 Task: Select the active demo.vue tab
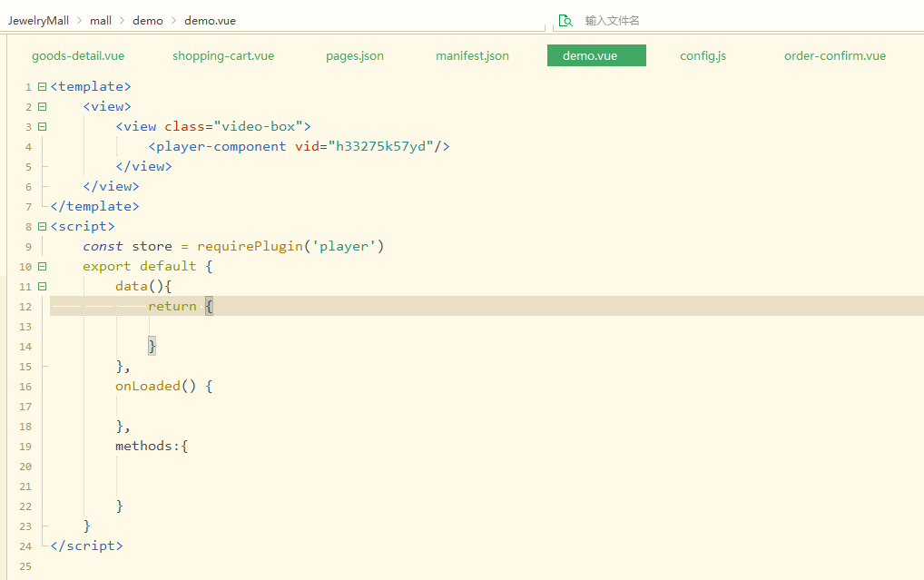pyautogui.click(x=596, y=55)
